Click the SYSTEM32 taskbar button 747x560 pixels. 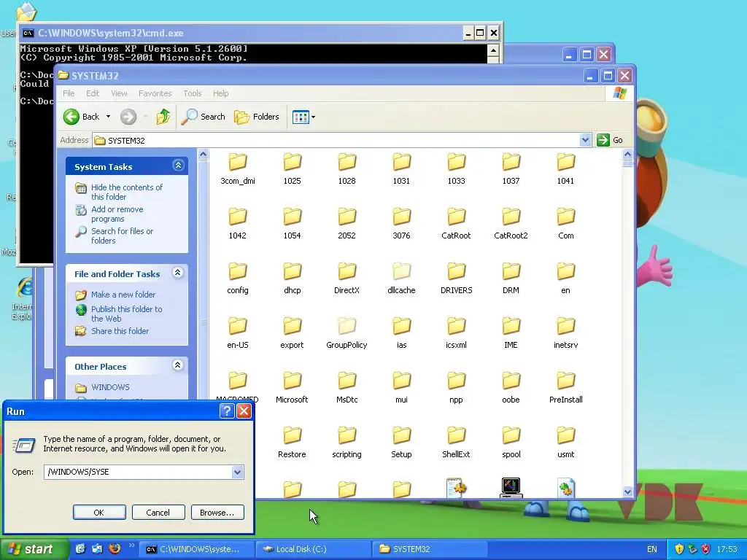(431, 549)
